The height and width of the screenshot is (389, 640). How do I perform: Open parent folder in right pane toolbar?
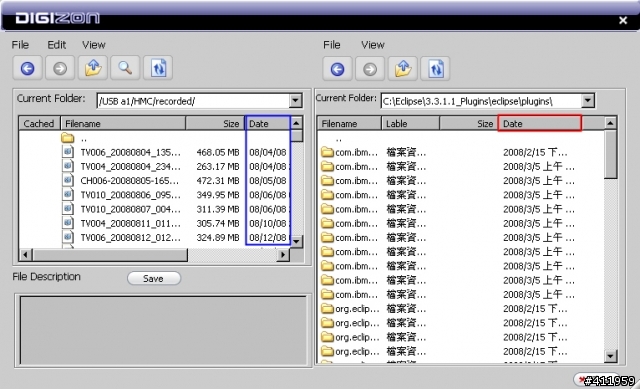[403, 69]
